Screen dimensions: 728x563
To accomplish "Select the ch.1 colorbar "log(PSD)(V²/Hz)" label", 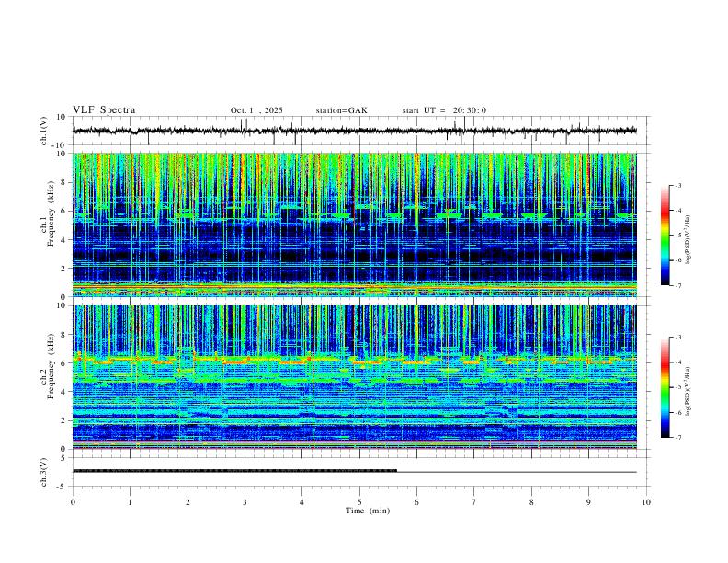I will pos(688,240).
